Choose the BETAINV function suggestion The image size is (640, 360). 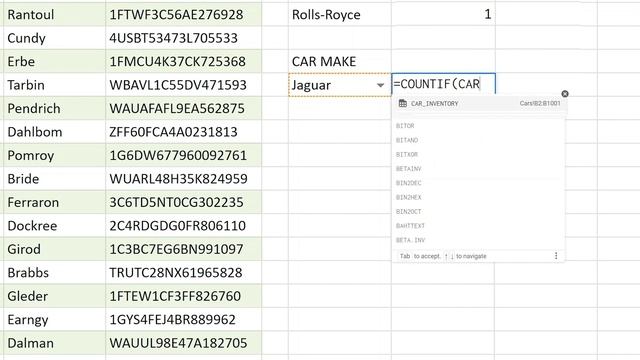click(x=478, y=169)
